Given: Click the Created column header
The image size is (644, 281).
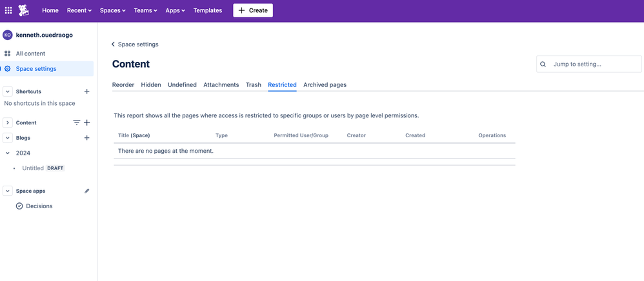Looking at the screenshot, I should pos(415,135).
